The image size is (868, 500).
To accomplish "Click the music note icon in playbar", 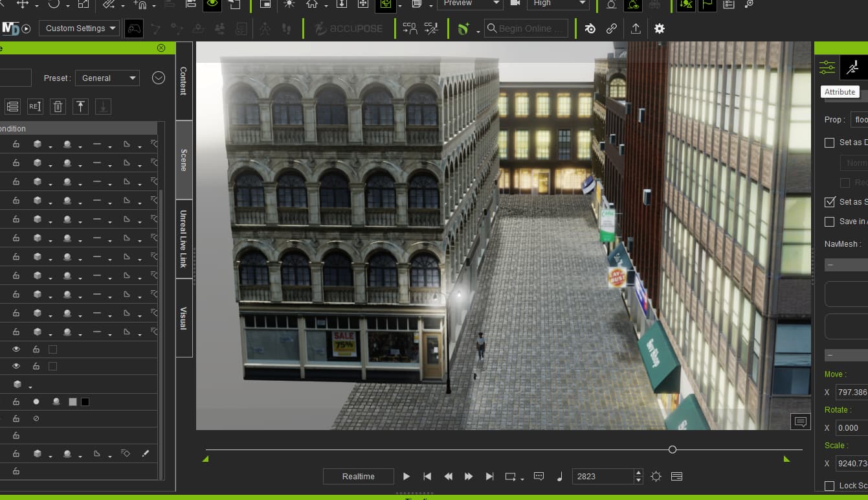I will click(x=559, y=476).
